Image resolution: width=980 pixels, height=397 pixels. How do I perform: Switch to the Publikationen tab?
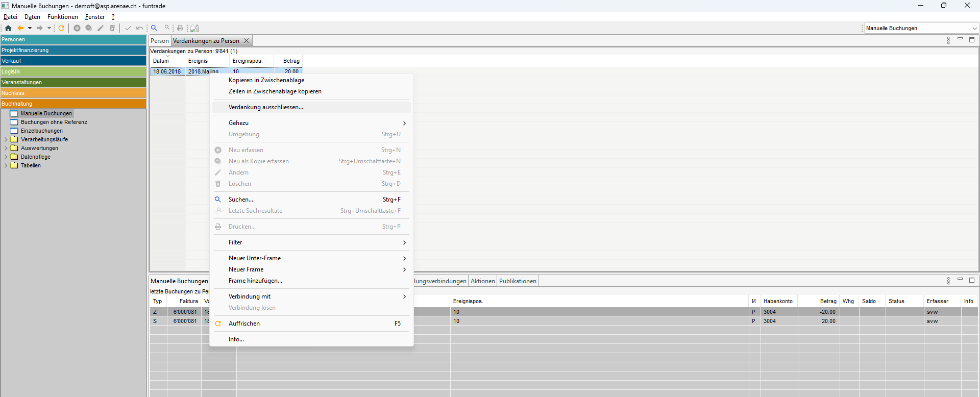click(x=518, y=281)
